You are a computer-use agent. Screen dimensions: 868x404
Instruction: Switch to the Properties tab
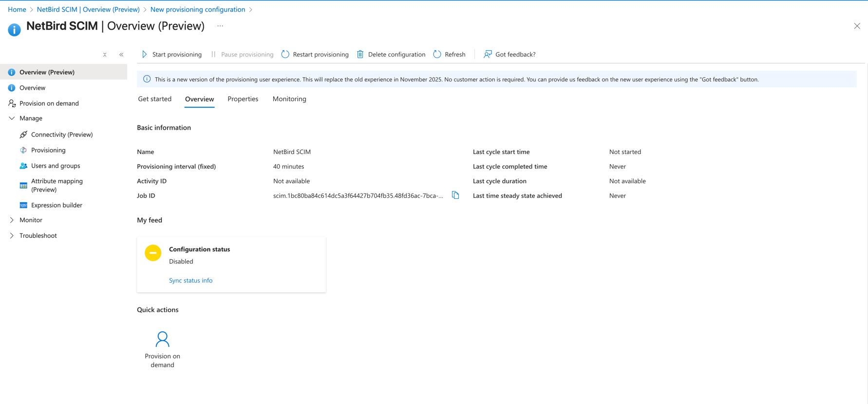243,99
